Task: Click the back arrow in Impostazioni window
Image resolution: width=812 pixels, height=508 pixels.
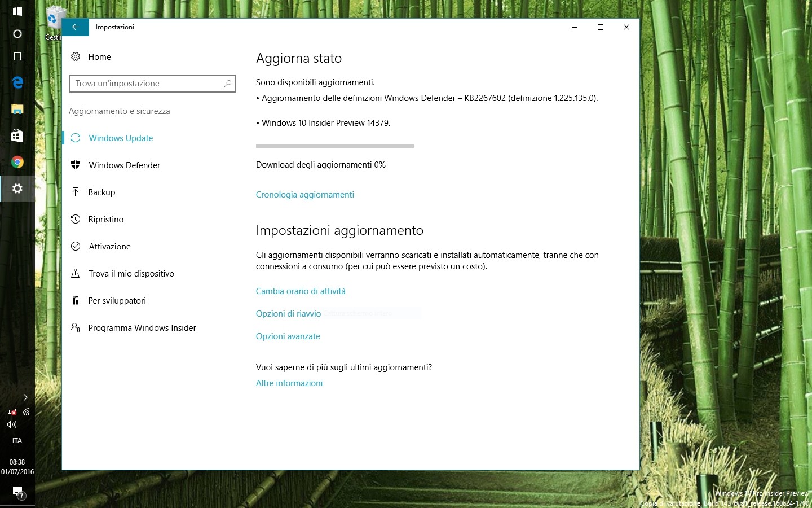Action: 75,27
